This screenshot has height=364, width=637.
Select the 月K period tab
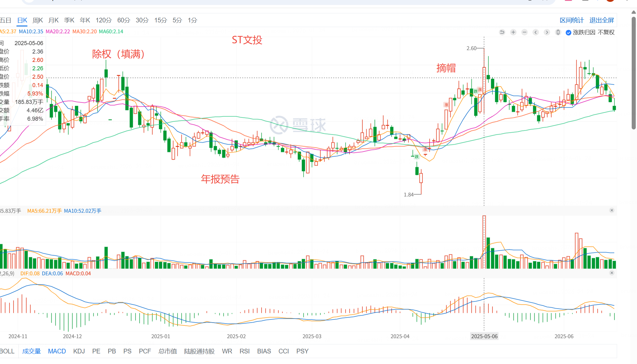point(54,20)
